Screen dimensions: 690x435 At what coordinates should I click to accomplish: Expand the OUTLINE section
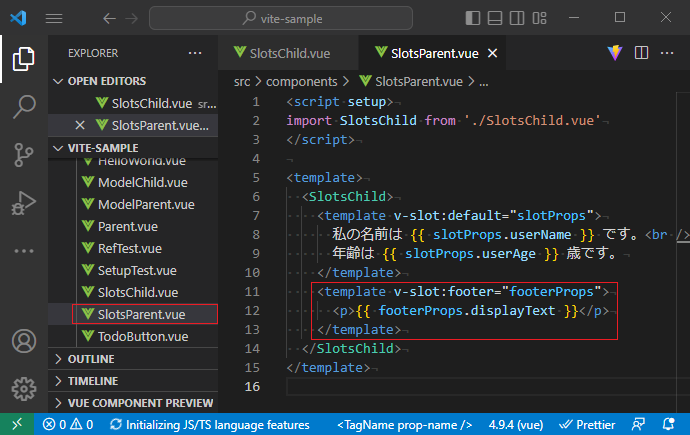(133, 359)
